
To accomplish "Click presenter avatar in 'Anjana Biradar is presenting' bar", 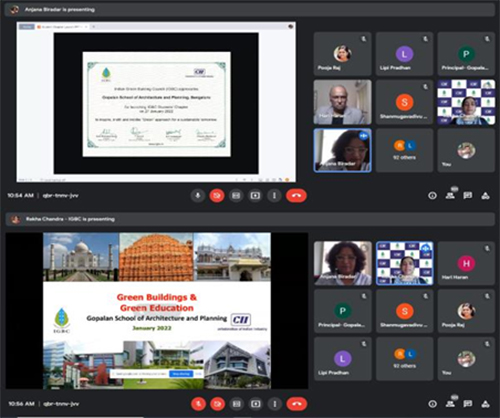I will pyautogui.click(x=14, y=10).
